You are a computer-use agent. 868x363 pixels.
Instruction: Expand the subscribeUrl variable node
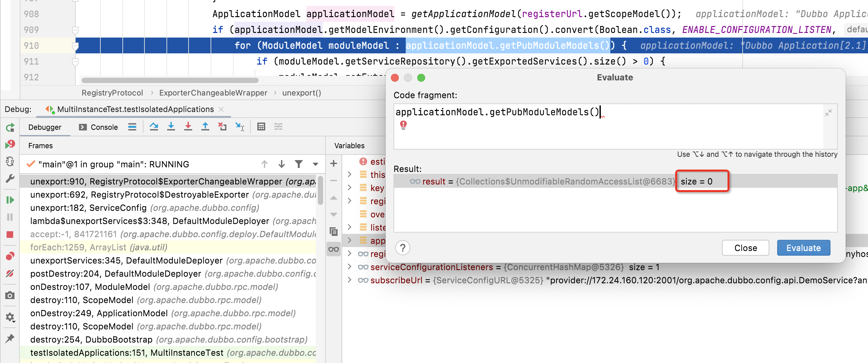tap(349, 280)
